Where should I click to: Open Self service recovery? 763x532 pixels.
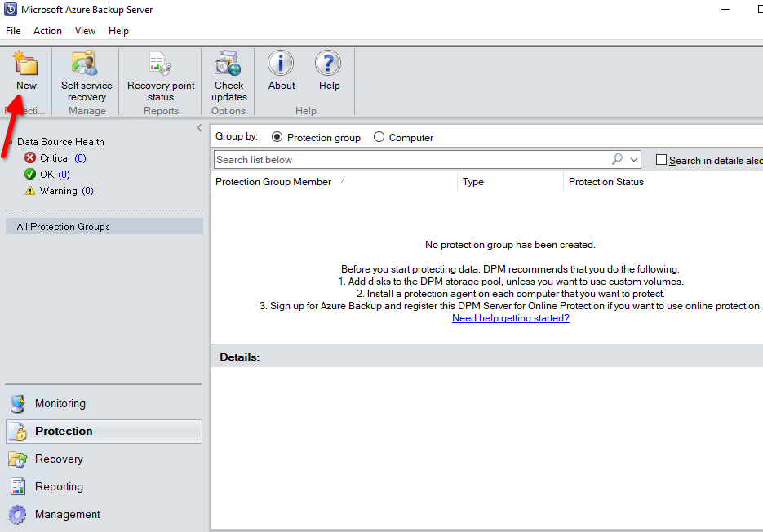(x=87, y=76)
